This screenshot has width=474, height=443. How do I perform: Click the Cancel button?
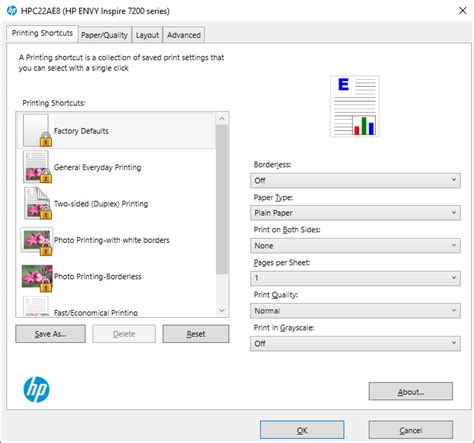[x=411, y=430]
